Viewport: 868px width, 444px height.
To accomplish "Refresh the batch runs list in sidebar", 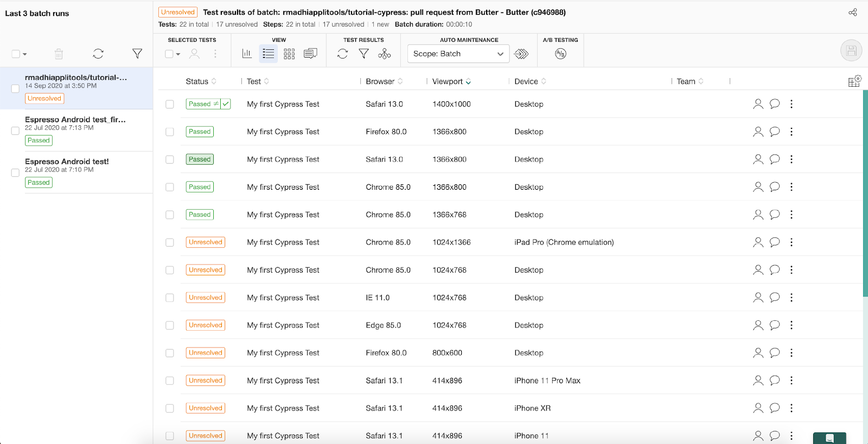I will coord(98,54).
